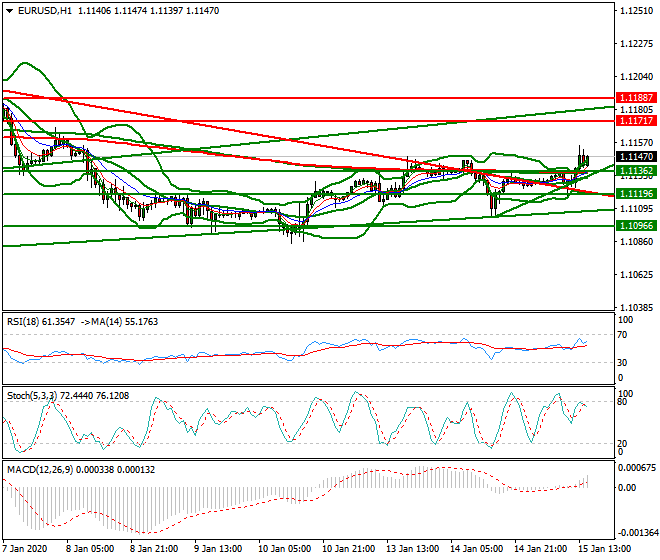Screen dimensions: 660x560
Task: Click the 1.10625 price scale value
Action: [637, 275]
